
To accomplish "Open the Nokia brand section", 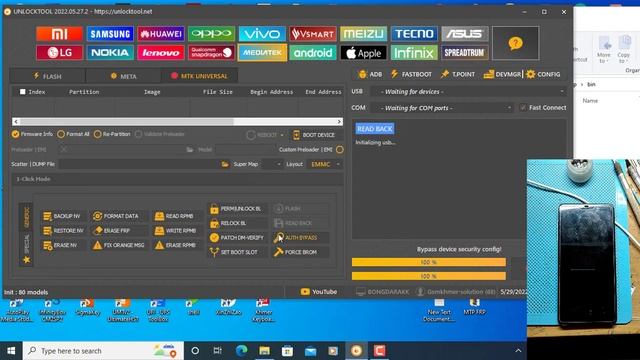I will click(110, 53).
